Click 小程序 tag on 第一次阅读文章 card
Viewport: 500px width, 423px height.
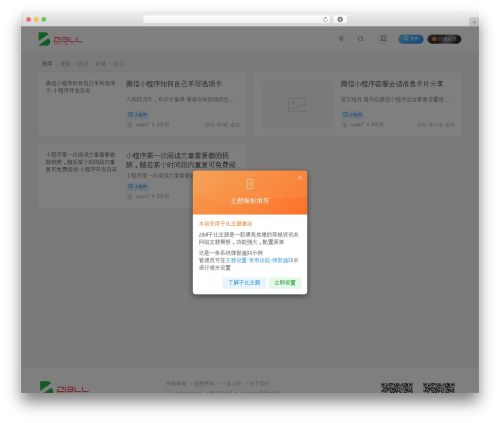(x=137, y=186)
